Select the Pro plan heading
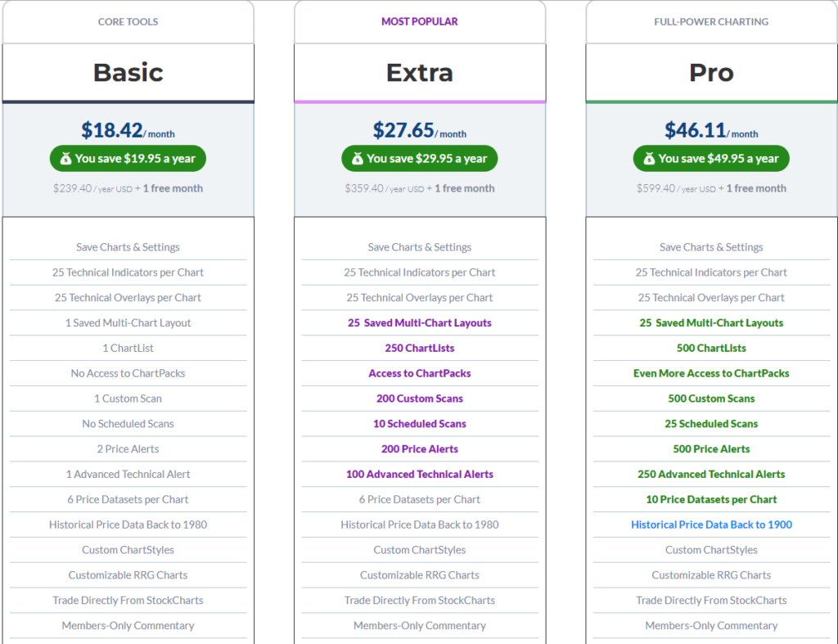This screenshot has width=838, height=644. 711,73
